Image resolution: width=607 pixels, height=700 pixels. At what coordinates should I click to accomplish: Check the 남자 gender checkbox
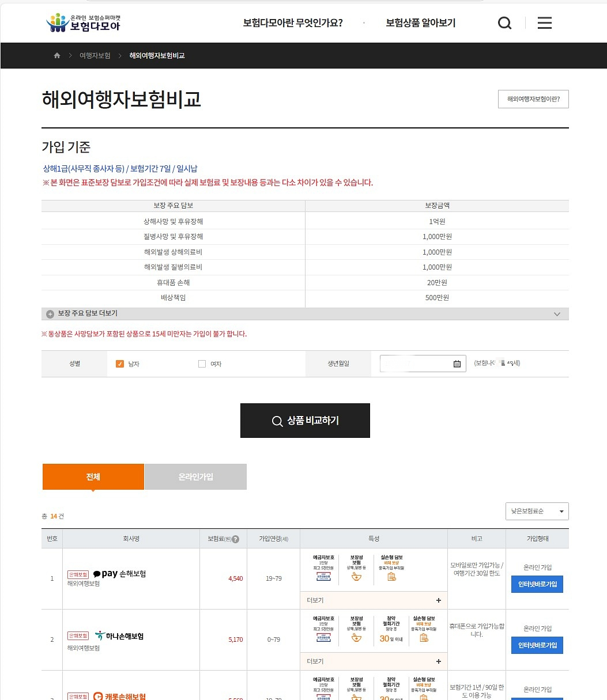120,364
